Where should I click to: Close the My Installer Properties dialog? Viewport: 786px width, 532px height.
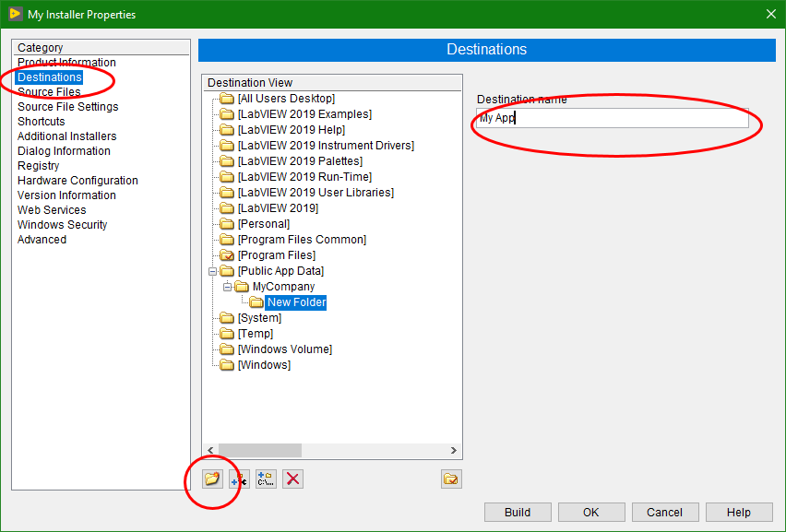(x=771, y=14)
